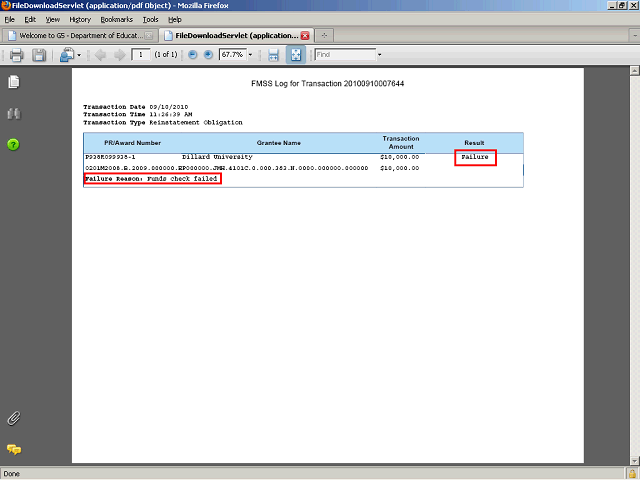The width and height of the screenshot is (640, 480).
Task: Save a copy of the PDF
Action: (x=39, y=55)
